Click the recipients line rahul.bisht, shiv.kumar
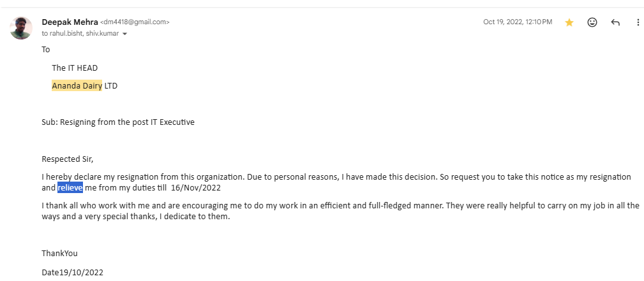This screenshot has width=644, height=281. coord(83,33)
